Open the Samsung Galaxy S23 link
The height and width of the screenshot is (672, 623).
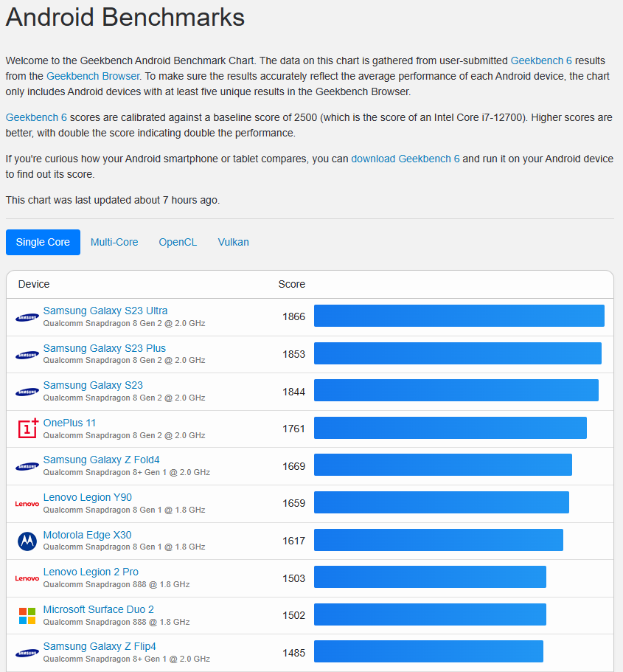coord(93,385)
